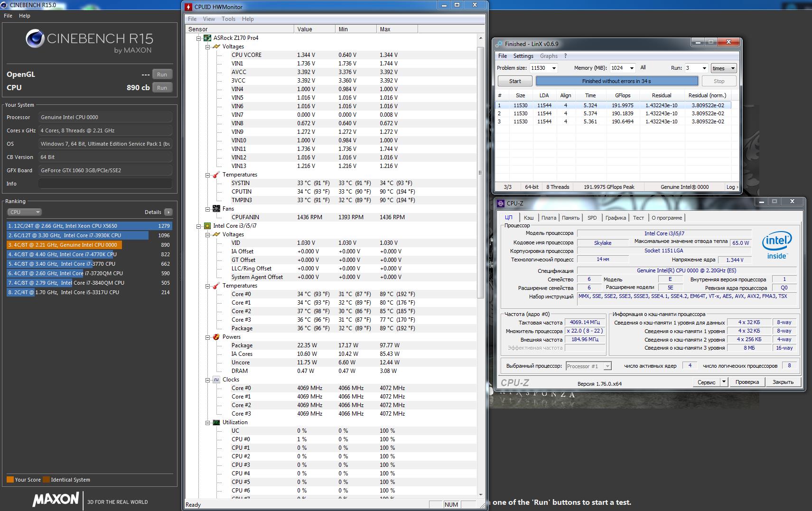Switch to the Графика tab in CPU-Z
Image resolution: width=812 pixels, height=511 pixels.
coord(616,218)
